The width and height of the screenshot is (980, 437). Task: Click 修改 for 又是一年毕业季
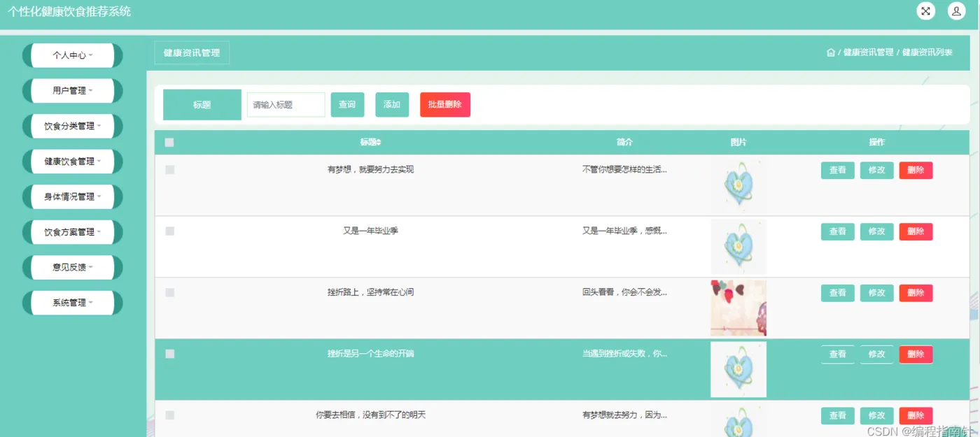point(877,231)
